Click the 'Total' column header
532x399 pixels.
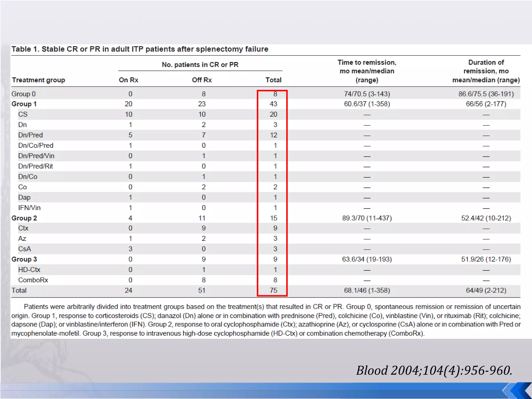click(273, 80)
